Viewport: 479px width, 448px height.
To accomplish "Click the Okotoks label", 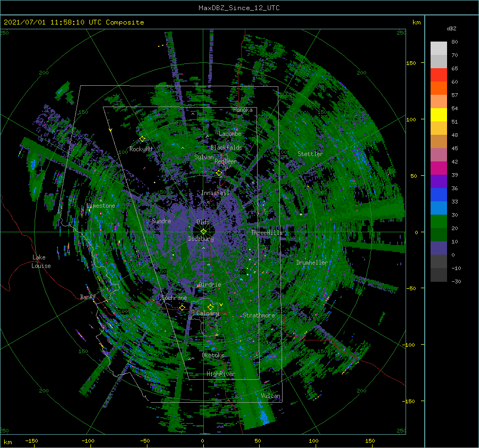I will [x=213, y=355].
